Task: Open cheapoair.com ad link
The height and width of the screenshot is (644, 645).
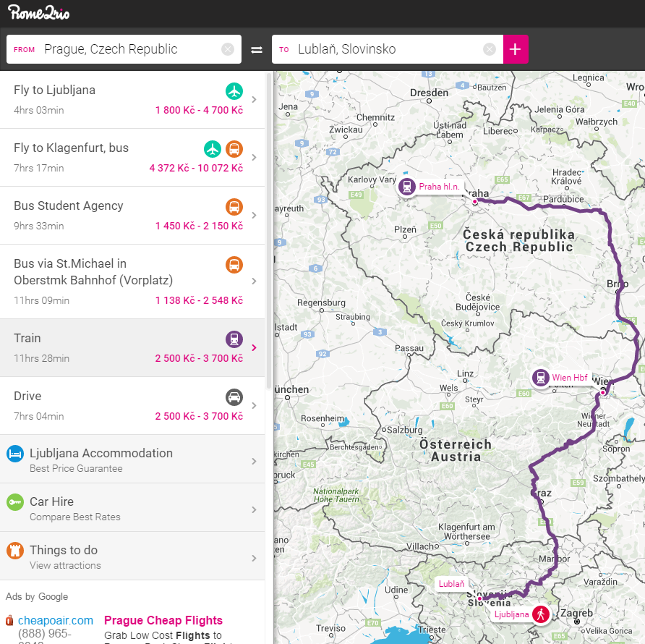Action: point(56,620)
